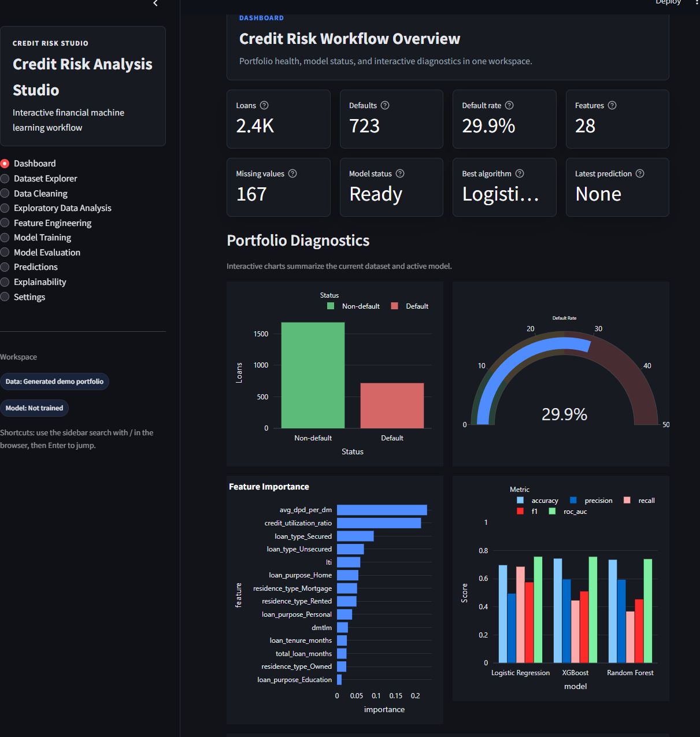Click the Latest prediction help icon
Image resolution: width=700 pixels, height=737 pixels.
(x=640, y=173)
